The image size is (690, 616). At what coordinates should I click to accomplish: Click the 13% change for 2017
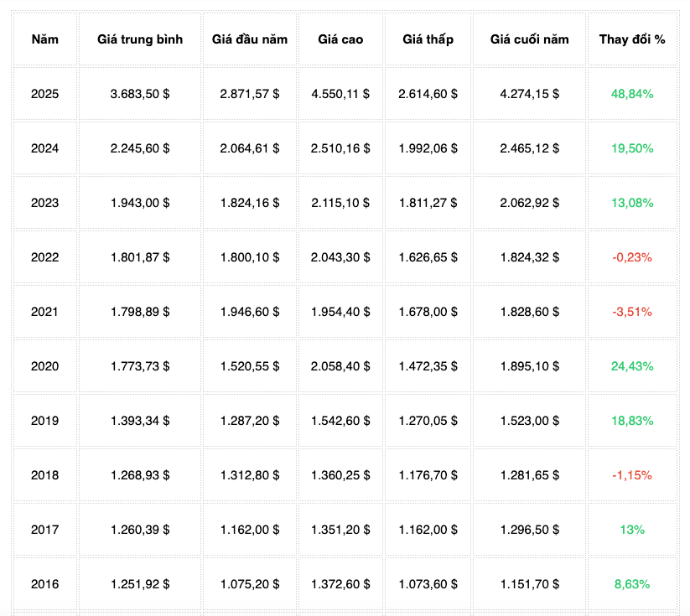click(631, 530)
